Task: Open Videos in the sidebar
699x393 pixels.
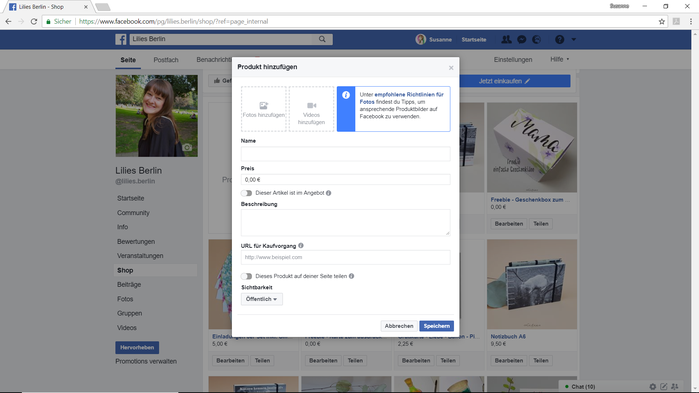Action: [127, 328]
